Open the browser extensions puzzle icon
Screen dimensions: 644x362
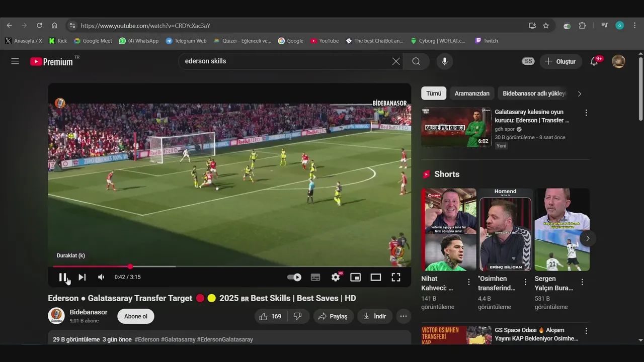point(582,26)
